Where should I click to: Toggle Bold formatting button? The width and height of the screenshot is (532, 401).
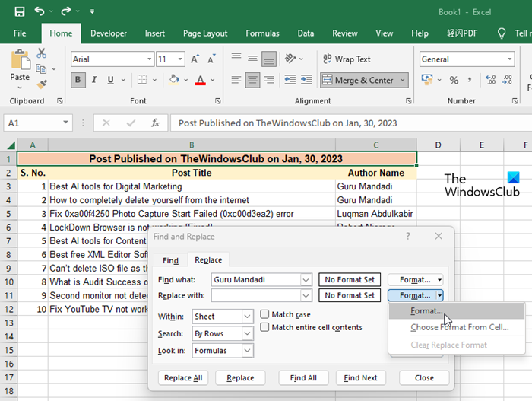point(78,80)
